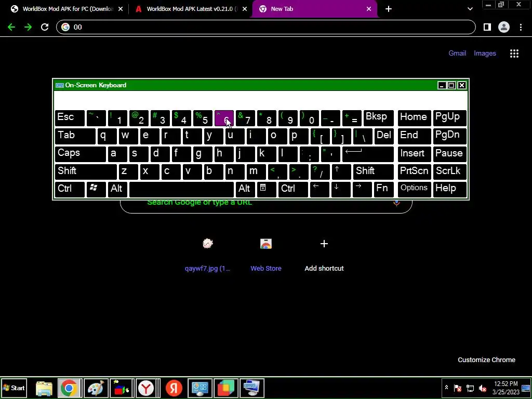Click the Bksp key on the keyboard
Screen dimensions: 532x399
378,118
